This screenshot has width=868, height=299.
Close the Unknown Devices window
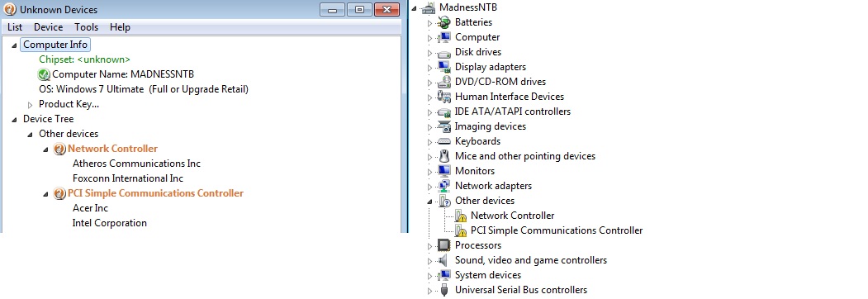(x=387, y=9)
